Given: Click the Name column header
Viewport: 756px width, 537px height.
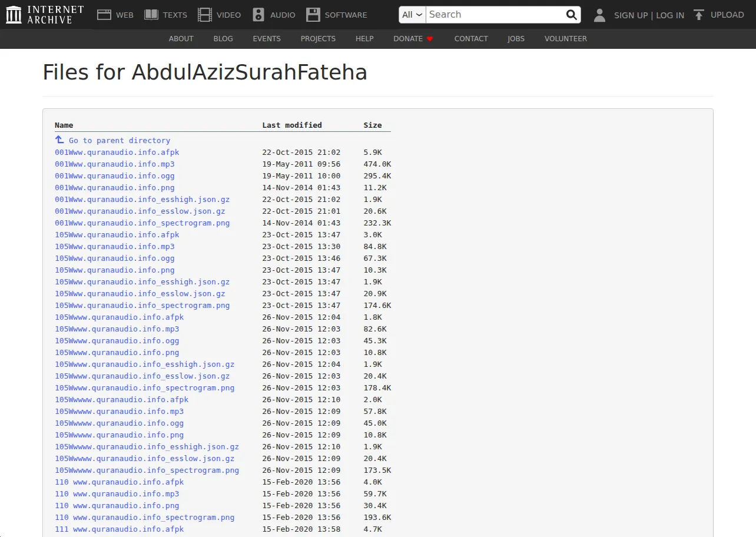Looking at the screenshot, I should 64,125.
